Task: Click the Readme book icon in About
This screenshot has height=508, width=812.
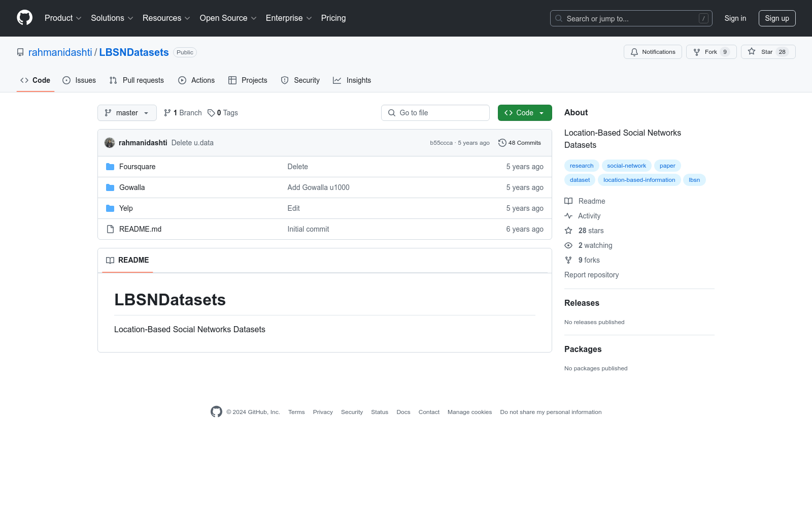Action: pos(568,201)
